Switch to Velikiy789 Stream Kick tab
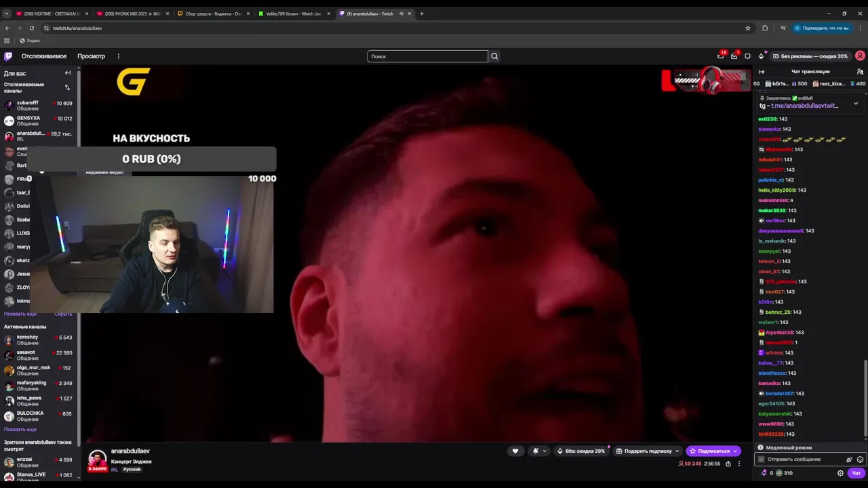Viewport: 868px width, 488px height. pos(294,14)
